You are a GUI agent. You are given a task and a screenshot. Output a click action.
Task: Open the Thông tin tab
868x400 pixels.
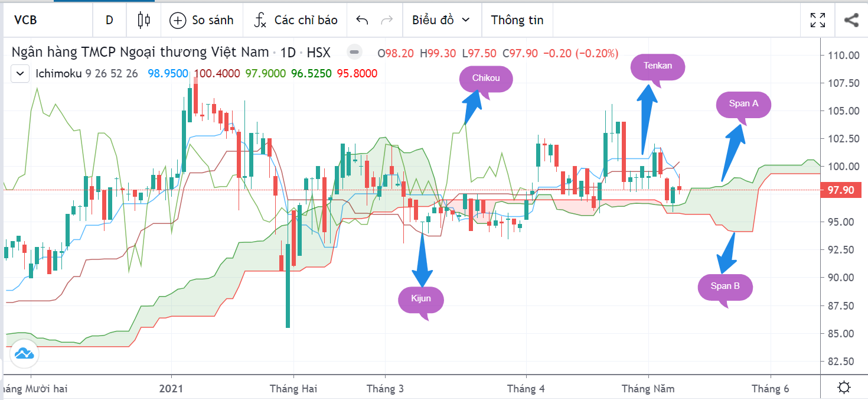[x=517, y=20]
